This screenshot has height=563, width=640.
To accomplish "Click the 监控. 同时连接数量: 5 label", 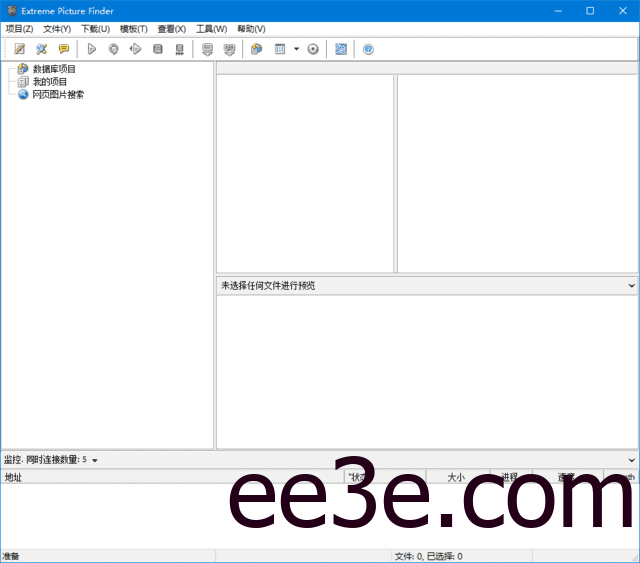I will [x=45, y=460].
